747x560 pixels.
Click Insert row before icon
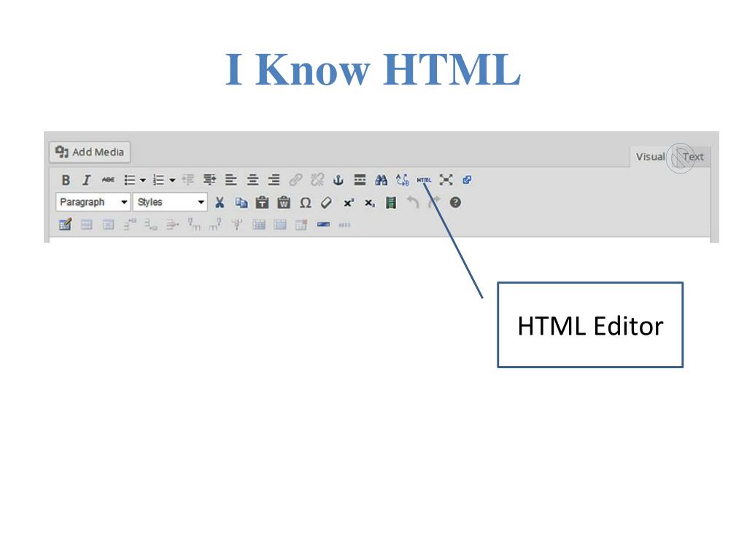(x=130, y=225)
